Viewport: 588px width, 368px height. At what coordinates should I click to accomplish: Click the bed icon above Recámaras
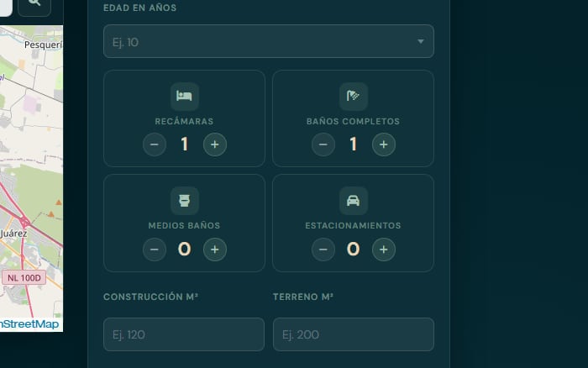click(185, 97)
